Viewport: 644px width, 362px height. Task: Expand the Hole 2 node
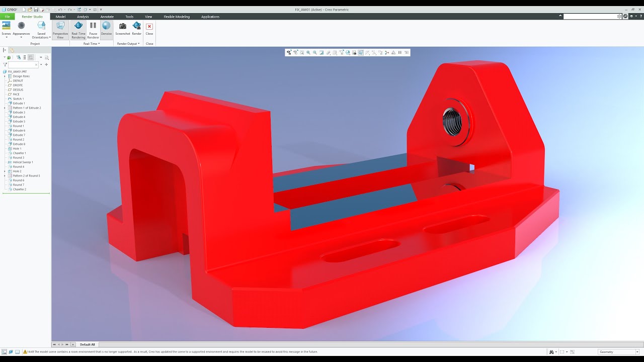pos(5,171)
